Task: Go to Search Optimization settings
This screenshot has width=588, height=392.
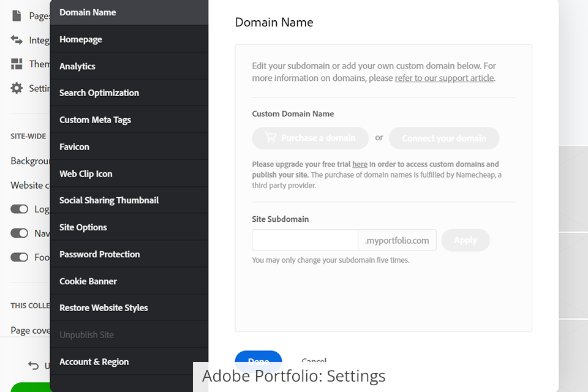Action: click(x=129, y=93)
